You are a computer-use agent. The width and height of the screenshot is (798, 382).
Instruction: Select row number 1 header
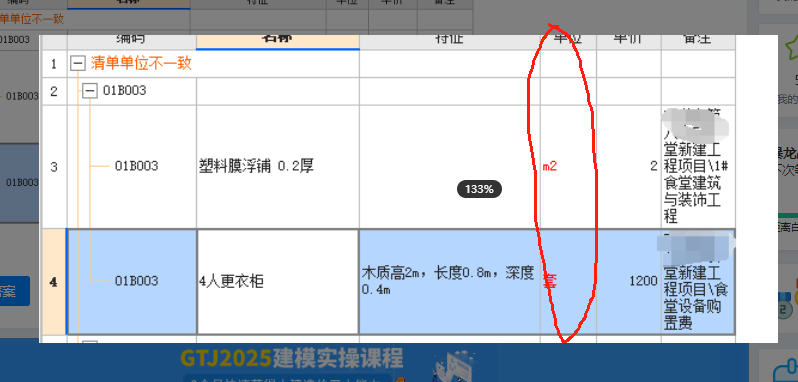54,64
